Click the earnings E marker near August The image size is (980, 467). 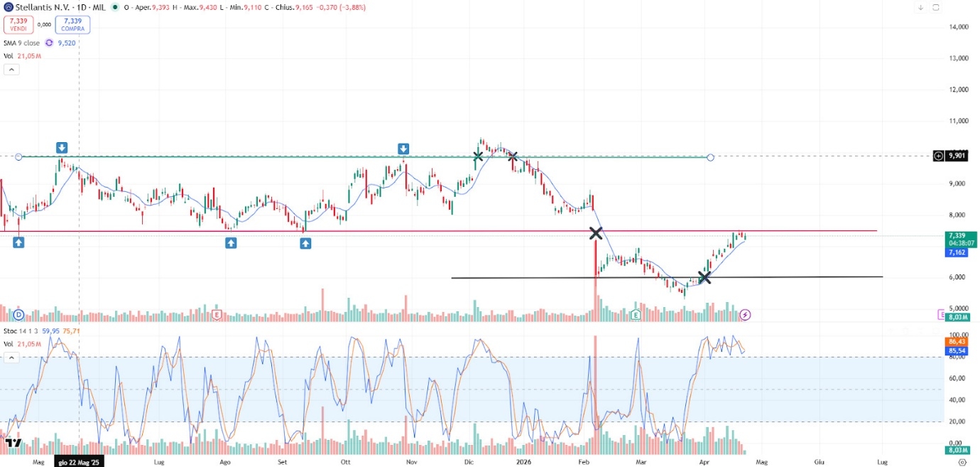click(x=217, y=314)
